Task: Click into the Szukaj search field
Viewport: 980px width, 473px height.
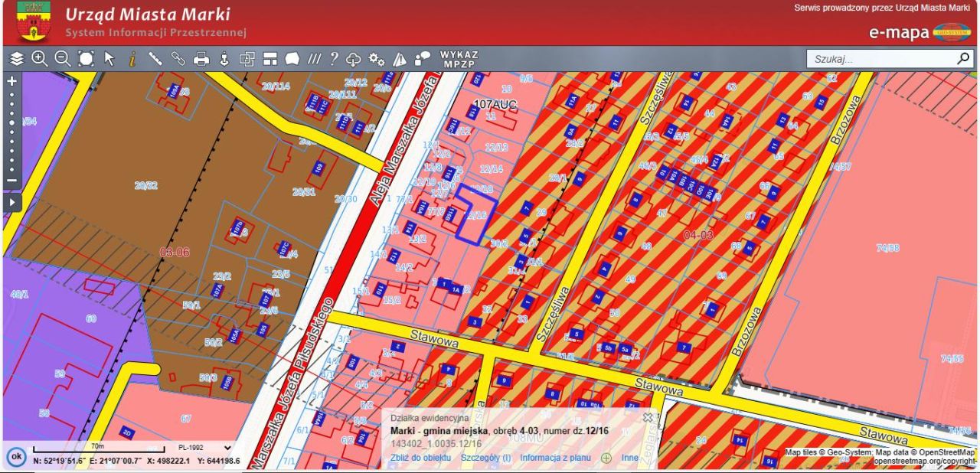Action: tap(880, 59)
